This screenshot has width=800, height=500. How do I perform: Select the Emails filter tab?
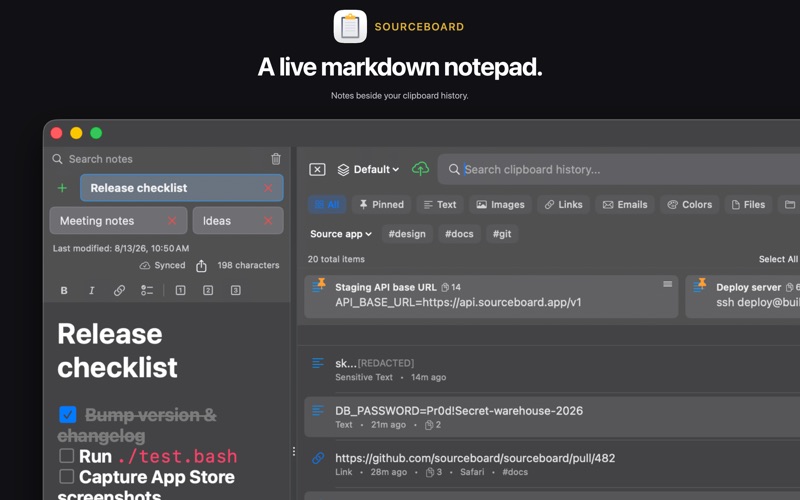pos(625,205)
